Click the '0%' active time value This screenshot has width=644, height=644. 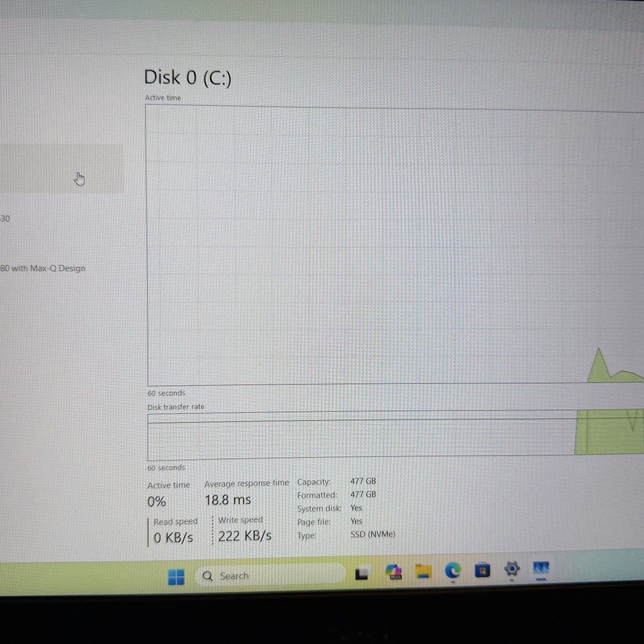pos(157,502)
